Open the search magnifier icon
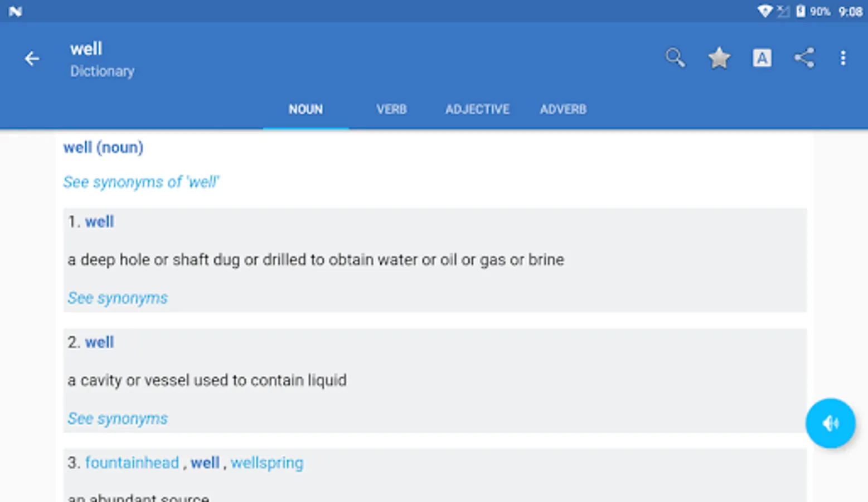868x502 pixels. [675, 57]
